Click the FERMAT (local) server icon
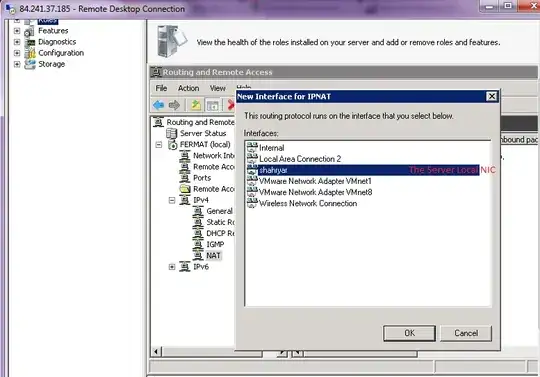This screenshot has width=540, height=377. coord(173,145)
